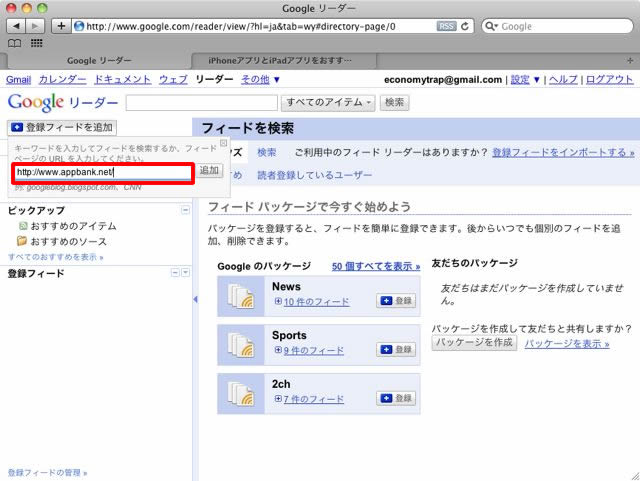Expand the 9 件のフィード plus icon under Sports
640x481 pixels.
(x=278, y=350)
